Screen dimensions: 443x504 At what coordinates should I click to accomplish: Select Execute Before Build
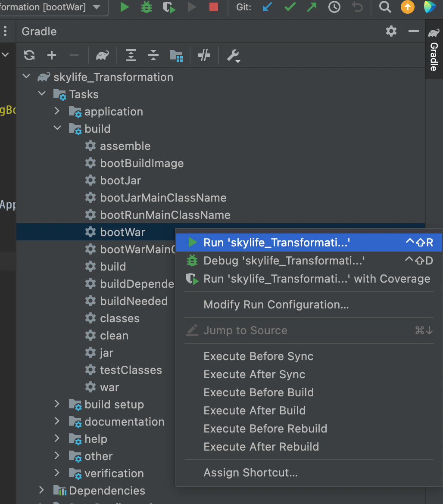pyautogui.click(x=309, y=392)
